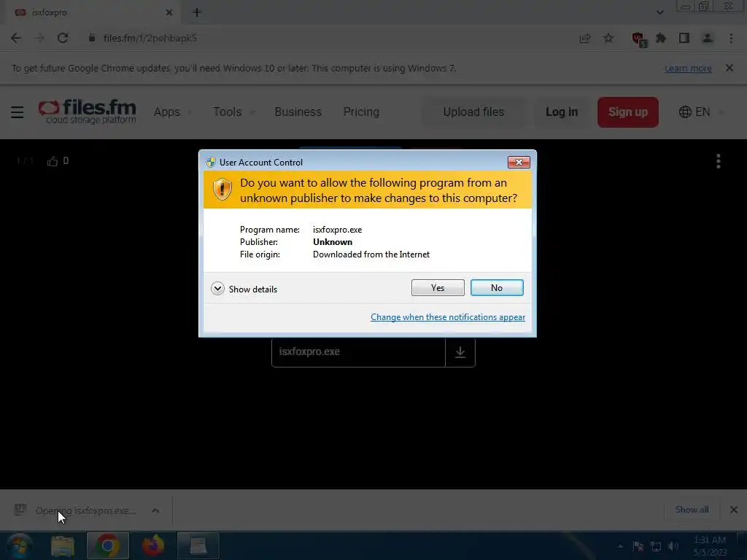
Task: Open the network tray icon
Action: [656, 547]
